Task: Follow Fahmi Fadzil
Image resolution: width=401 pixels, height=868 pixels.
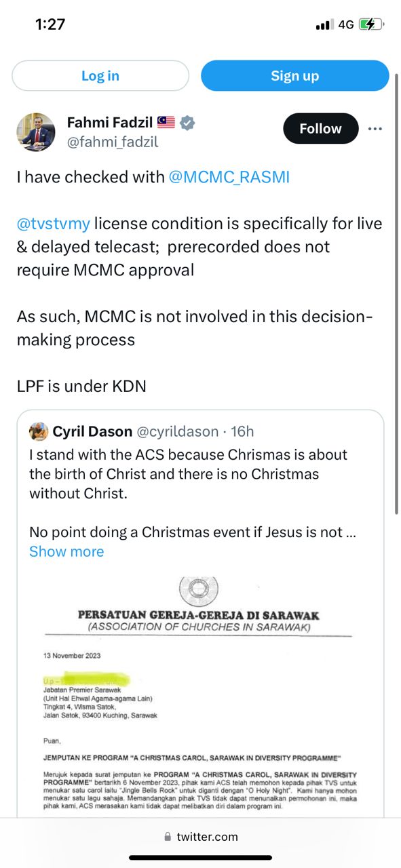Action: click(321, 129)
